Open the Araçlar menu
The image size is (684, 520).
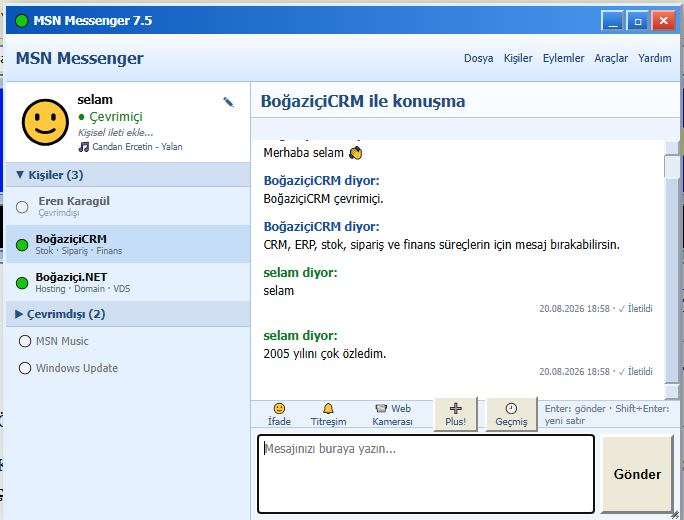coord(611,58)
